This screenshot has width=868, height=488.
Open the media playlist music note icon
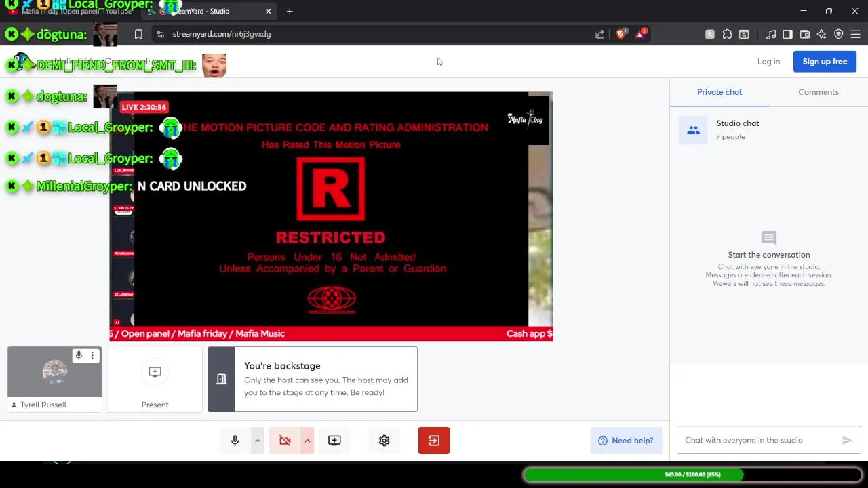tap(771, 34)
